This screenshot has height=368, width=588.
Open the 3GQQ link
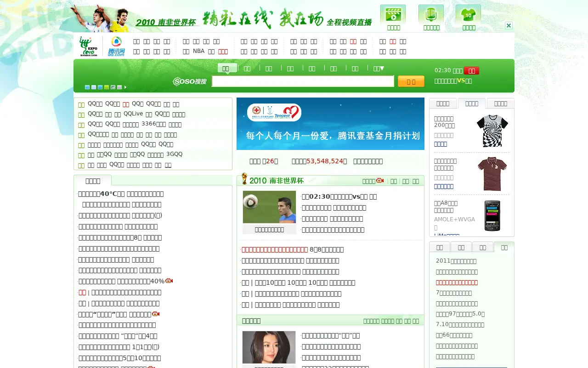coord(174,154)
